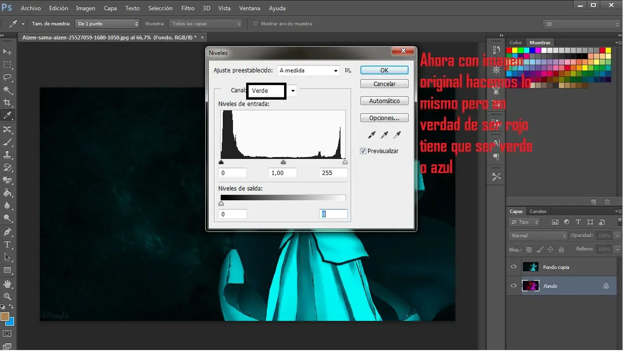Open the Tool Presets panel icon

(x=496, y=177)
